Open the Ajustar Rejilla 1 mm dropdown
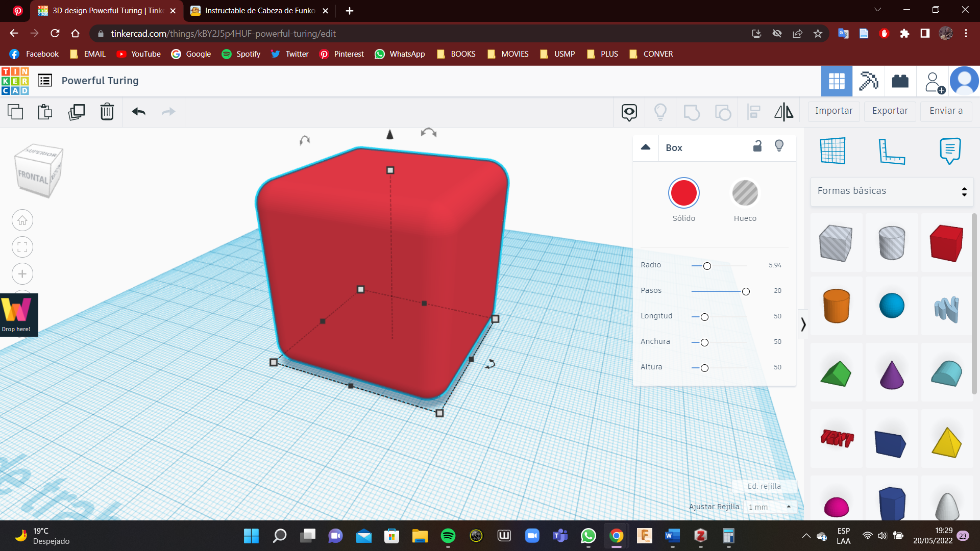The height and width of the screenshot is (551, 980). pyautogui.click(x=770, y=507)
